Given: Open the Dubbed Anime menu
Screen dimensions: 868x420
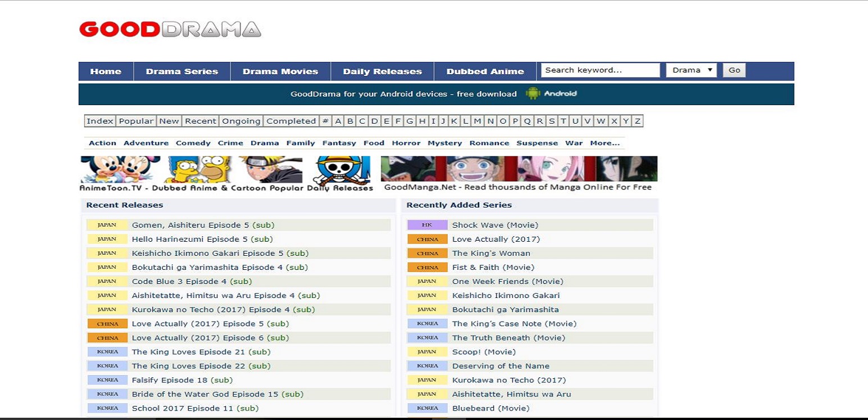Looking at the screenshot, I should 485,71.
